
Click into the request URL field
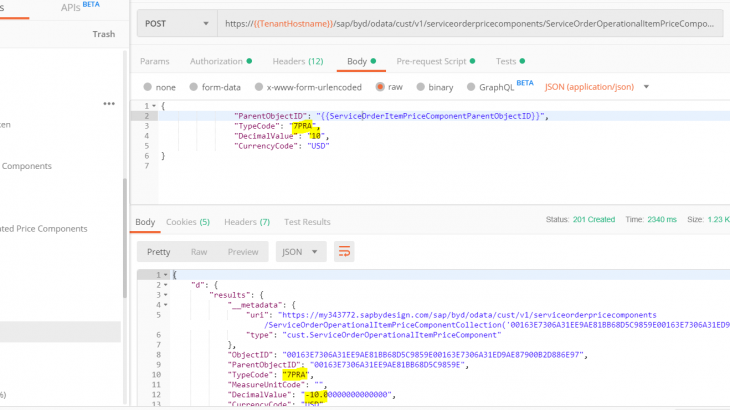pos(470,21)
